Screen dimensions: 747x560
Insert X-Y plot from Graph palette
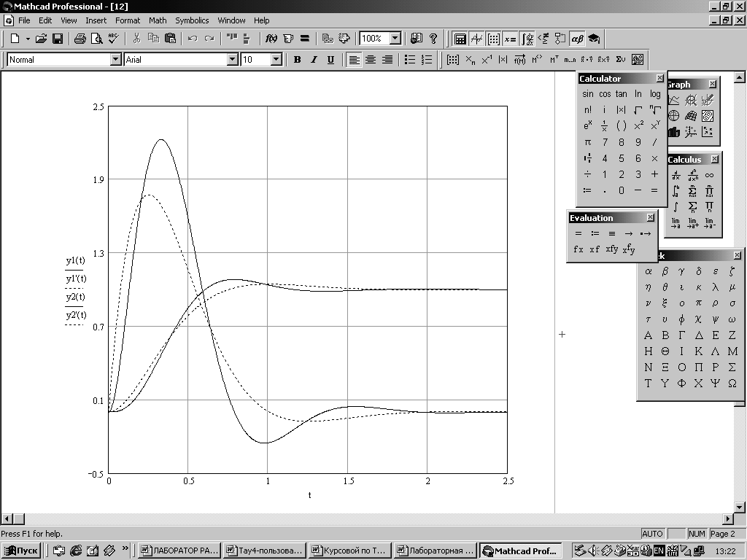click(673, 100)
